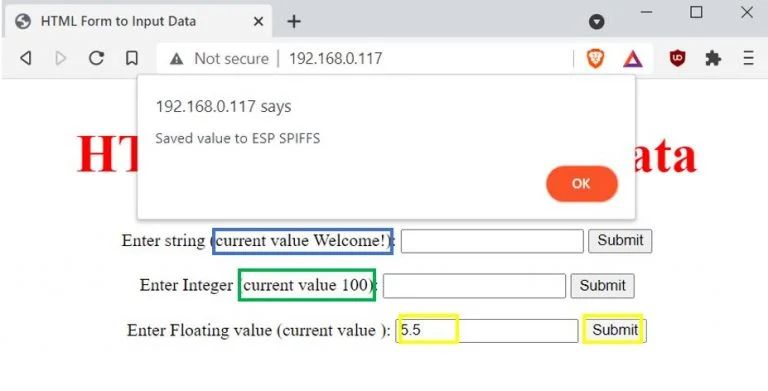Minimize the browser window

coord(647,12)
